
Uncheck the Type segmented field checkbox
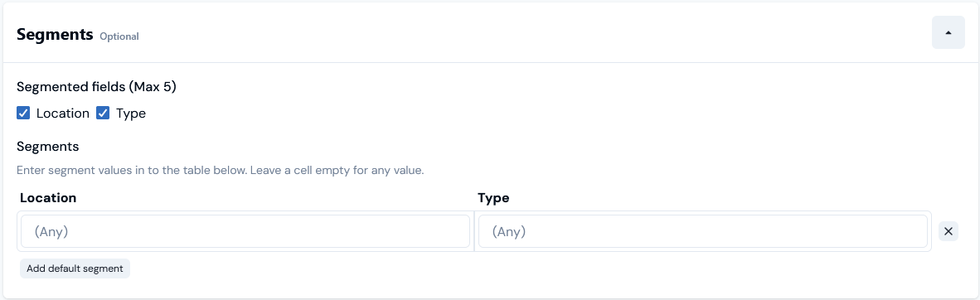coord(103,114)
